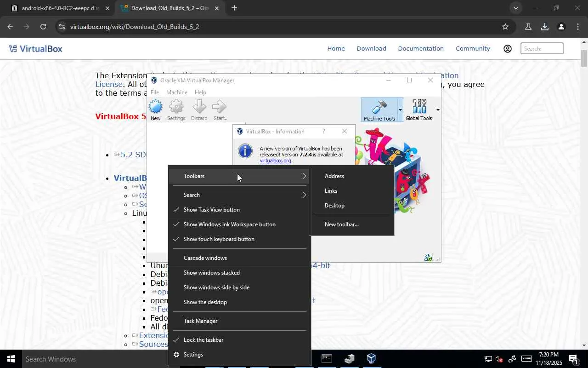Image resolution: width=588 pixels, height=368 pixels.
Task: Open Global Tools dropdown arrow
Action: click(x=438, y=110)
